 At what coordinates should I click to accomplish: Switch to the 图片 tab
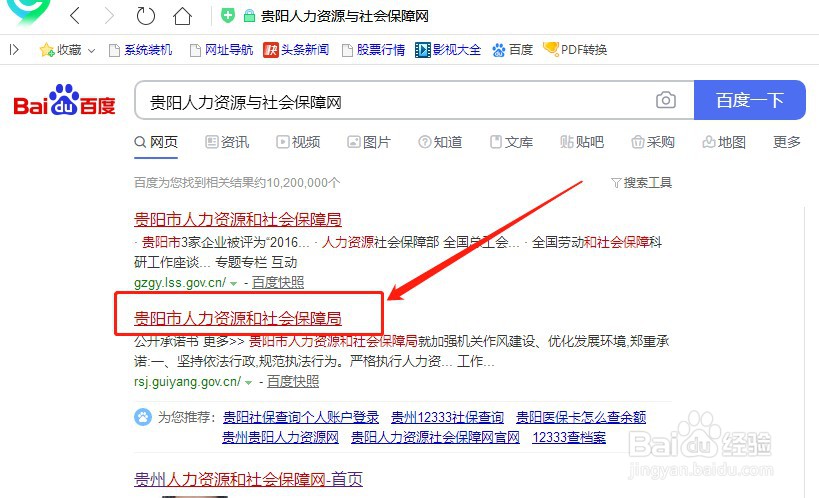click(369, 142)
